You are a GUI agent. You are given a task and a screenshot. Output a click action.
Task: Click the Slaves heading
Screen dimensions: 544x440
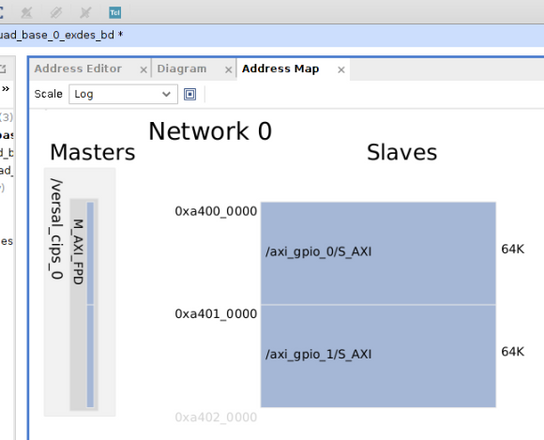click(402, 152)
